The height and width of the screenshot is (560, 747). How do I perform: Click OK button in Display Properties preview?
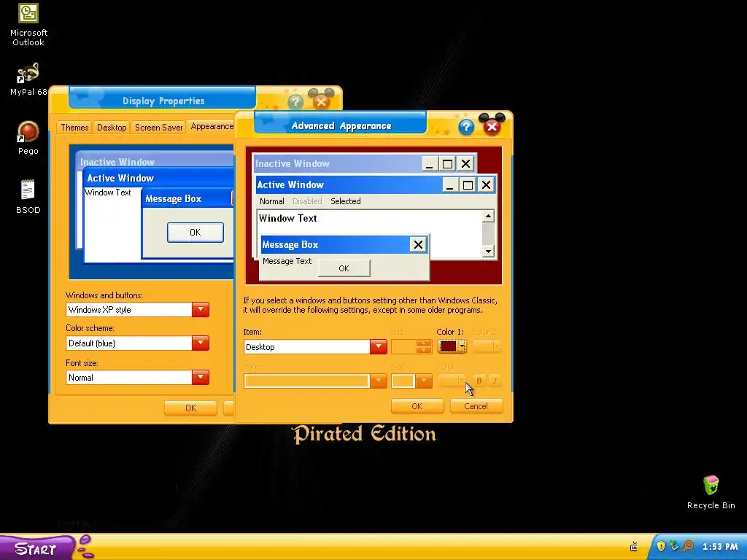pyautogui.click(x=196, y=233)
